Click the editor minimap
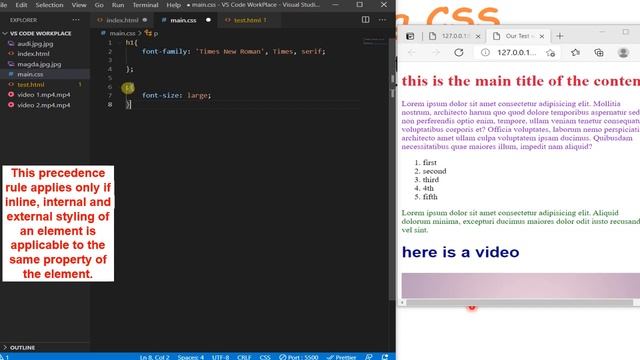This screenshot has height=360, width=640. point(374,42)
